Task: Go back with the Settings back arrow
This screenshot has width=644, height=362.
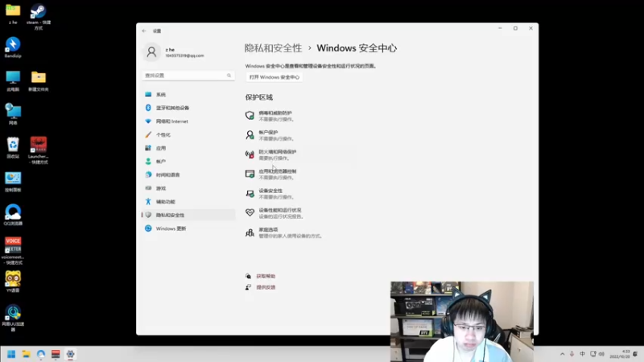Action: (x=144, y=31)
